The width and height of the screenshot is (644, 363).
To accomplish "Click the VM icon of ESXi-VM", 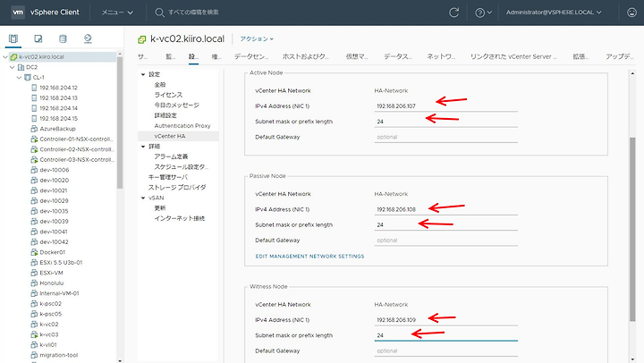I will [34, 273].
